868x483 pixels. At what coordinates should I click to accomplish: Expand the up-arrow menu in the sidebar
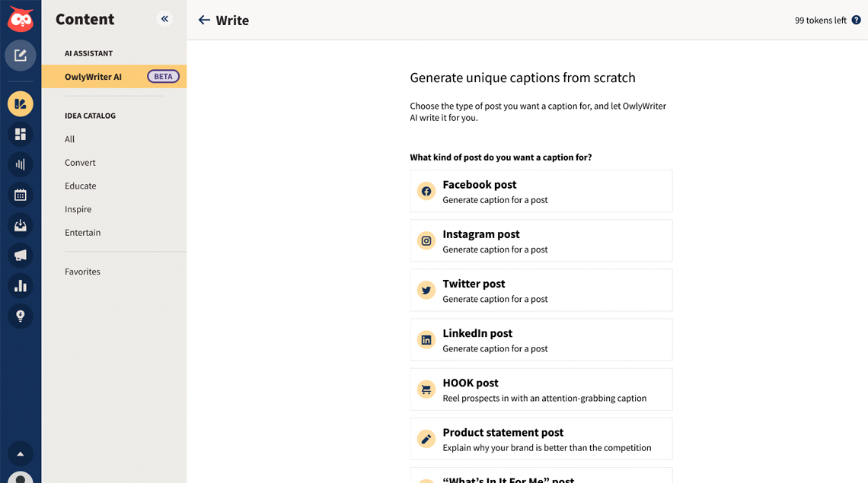(x=21, y=453)
